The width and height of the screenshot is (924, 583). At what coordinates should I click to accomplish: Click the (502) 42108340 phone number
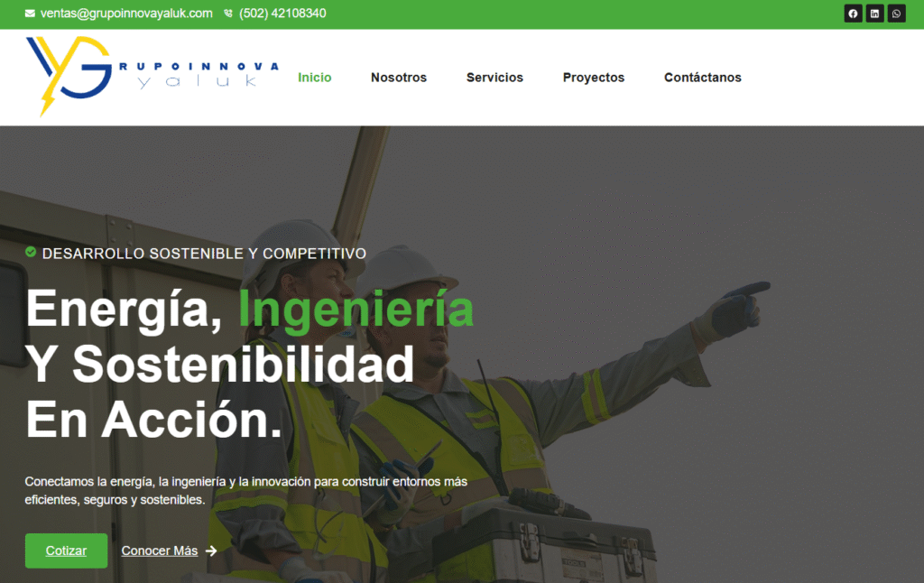click(x=282, y=14)
